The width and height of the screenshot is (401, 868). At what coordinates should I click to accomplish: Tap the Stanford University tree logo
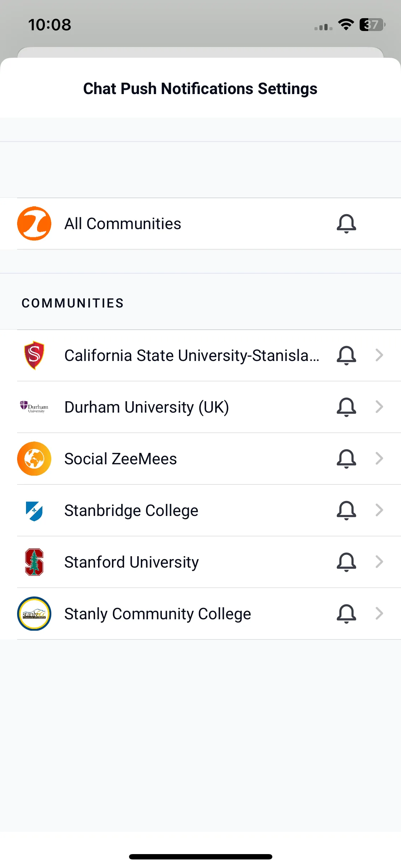click(34, 562)
